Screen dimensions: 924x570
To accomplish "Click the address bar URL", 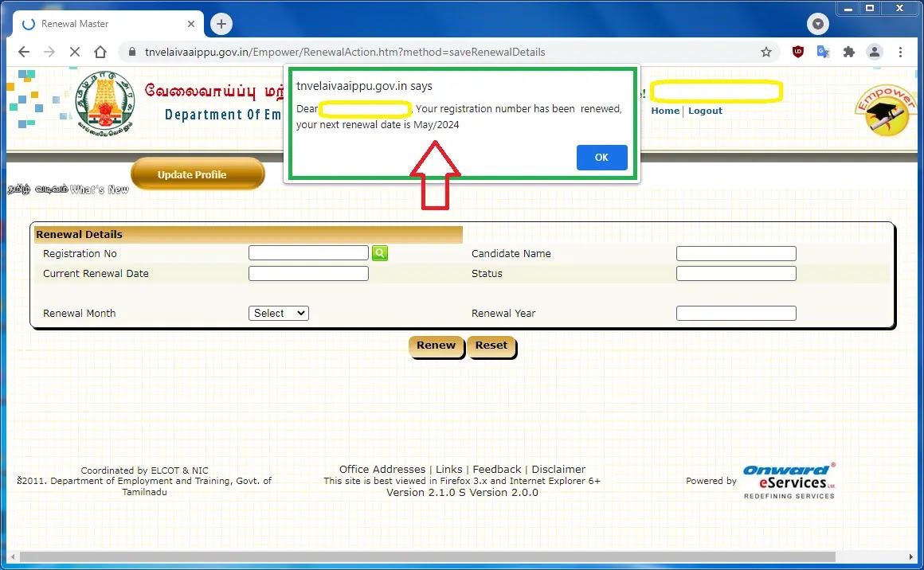I will point(345,52).
